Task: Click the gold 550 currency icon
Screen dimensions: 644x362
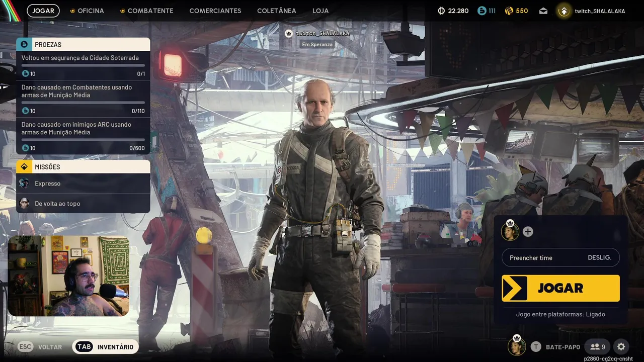Action: [509, 11]
